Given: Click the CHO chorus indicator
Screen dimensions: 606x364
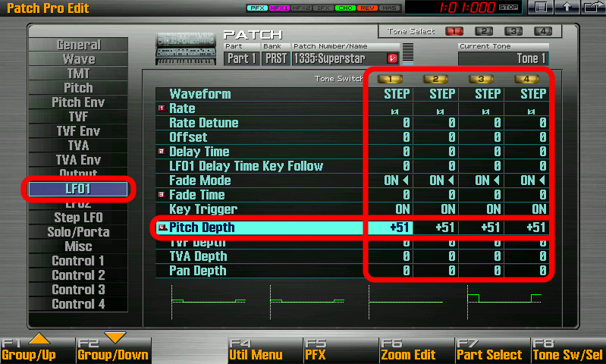Looking at the screenshot, I should pyautogui.click(x=345, y=8).
